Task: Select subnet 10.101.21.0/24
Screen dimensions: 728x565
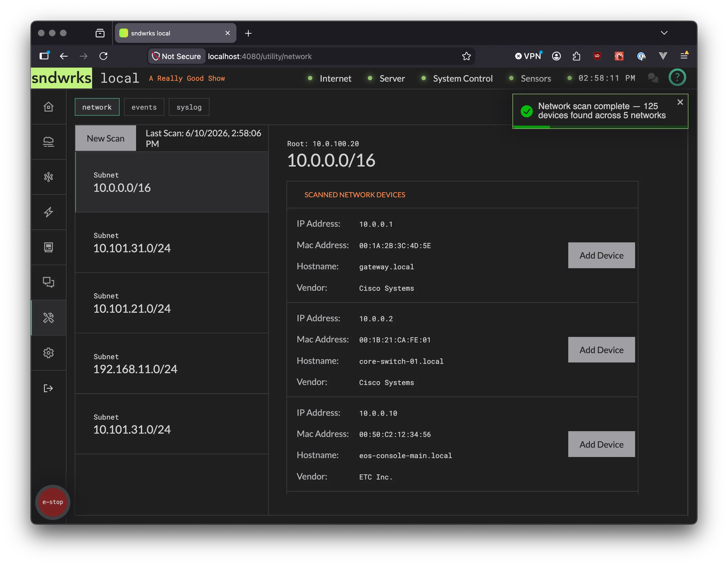Action: tap(172, 303)
